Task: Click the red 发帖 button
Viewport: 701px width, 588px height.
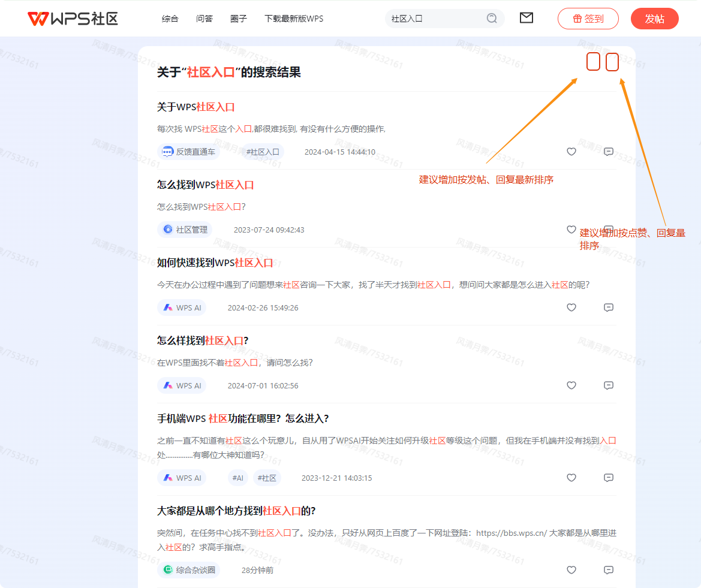Action: coord(654,19)
